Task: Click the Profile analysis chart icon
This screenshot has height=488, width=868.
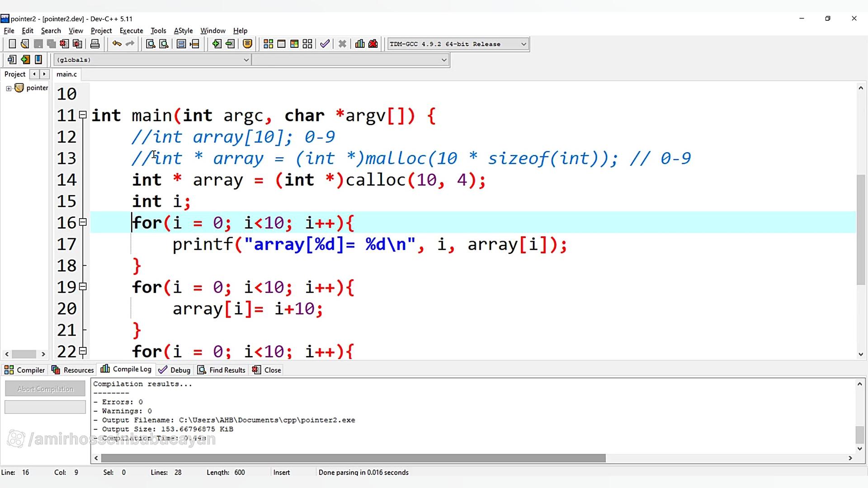Action: coord(360,44)
